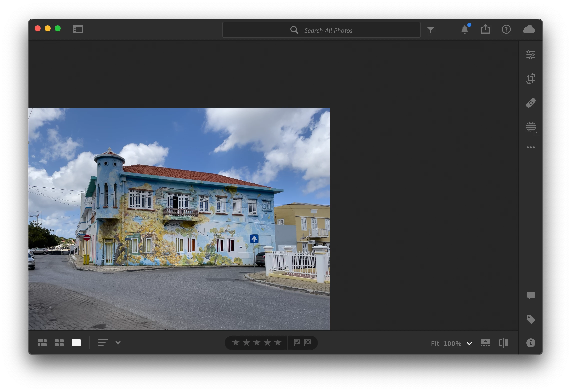571x392 pixels.
Task: Click the three-dots more options icon
Action: click(531, 147)
